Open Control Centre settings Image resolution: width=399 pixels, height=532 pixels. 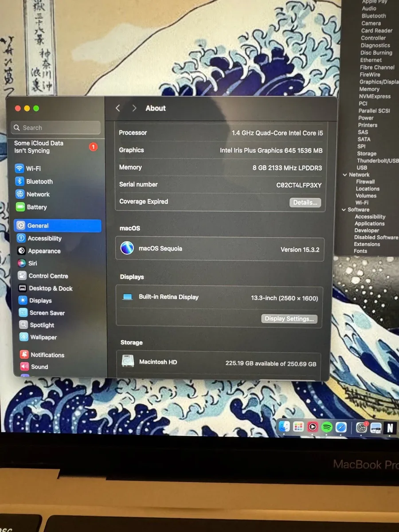(x=43, y=276)
